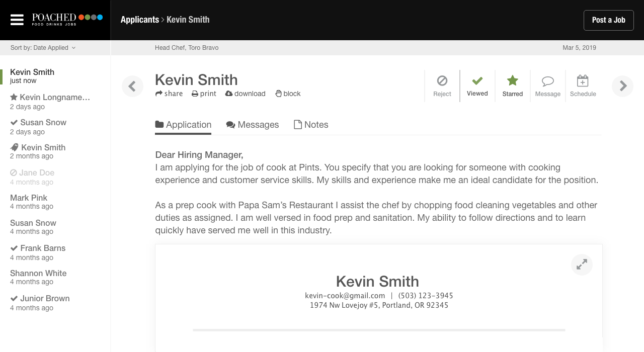The width and height of the screenshot is (644, 352).
Task: Go to next applicant arrow
Action: tap(622, 86)
